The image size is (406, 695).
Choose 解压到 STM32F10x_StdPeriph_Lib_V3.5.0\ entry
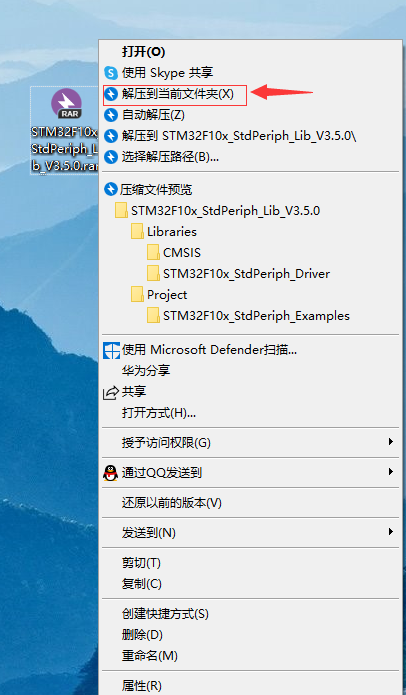tap(239, 136)
